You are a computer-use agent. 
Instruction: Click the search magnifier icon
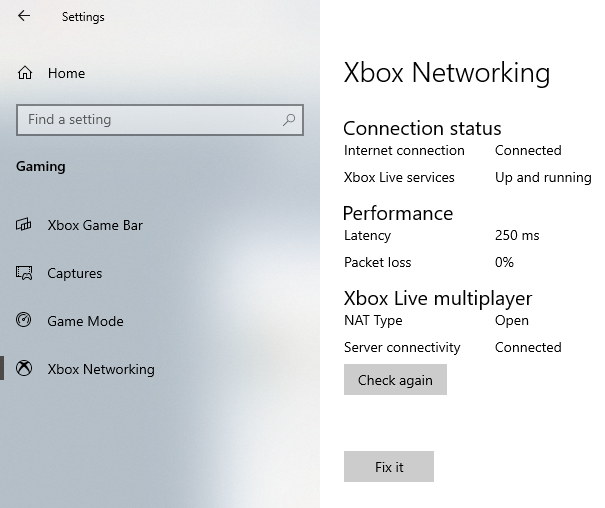coord(289,120)
